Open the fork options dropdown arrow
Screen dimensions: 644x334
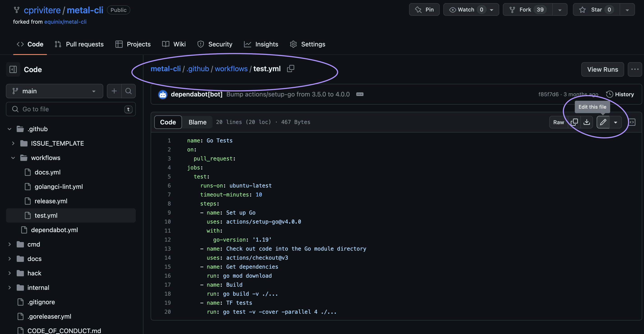click(x=560, y=10)
